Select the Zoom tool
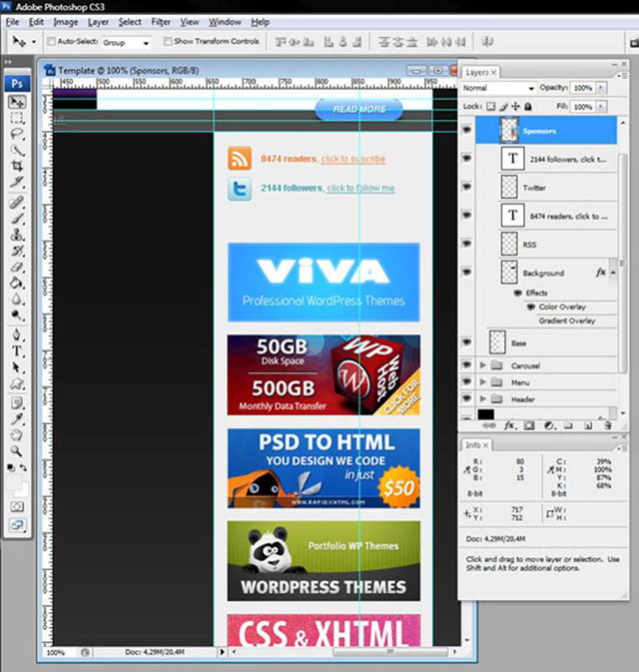This screenshot has width=639, height=672. tap(17, 451)
